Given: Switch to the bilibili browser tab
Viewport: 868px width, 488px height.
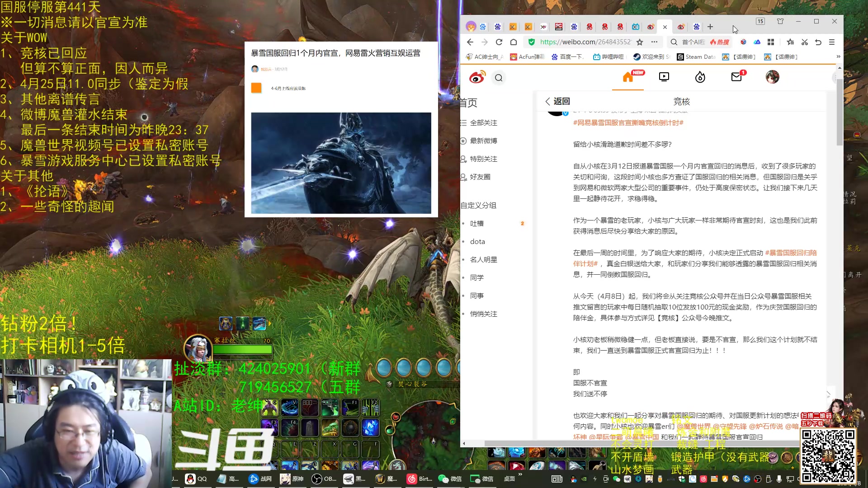Looking at the screenshot, I should [x=636, y=27].
